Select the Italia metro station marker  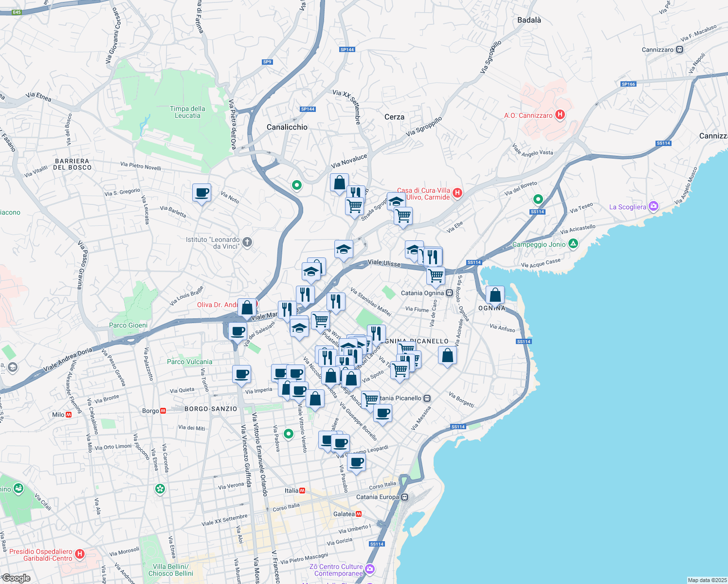pos(304,491)
